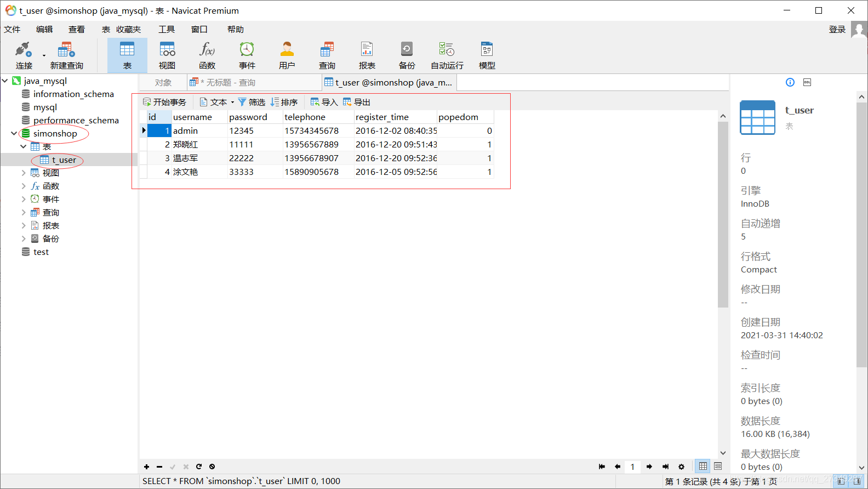Open the Report toolbar icon

[367, 55]
